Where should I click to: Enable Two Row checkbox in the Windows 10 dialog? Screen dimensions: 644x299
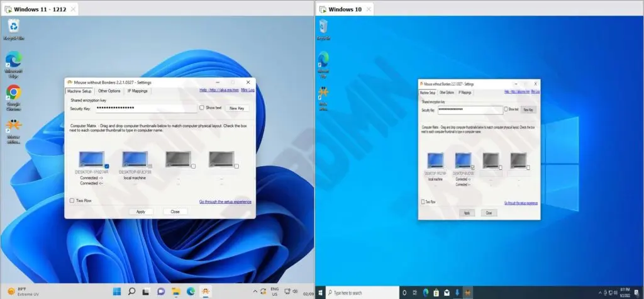click(x=423, y=202)
